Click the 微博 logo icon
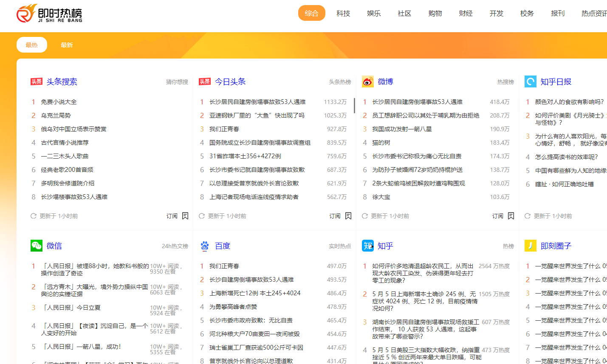The height and width of the screenshot is (364, 607). pos(368,81)
